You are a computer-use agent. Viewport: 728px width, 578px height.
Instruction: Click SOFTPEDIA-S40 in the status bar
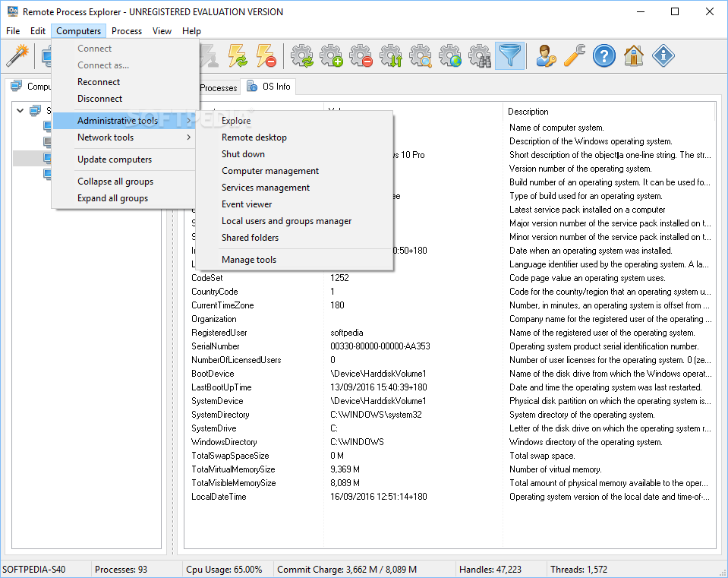(x=34, y=569)
